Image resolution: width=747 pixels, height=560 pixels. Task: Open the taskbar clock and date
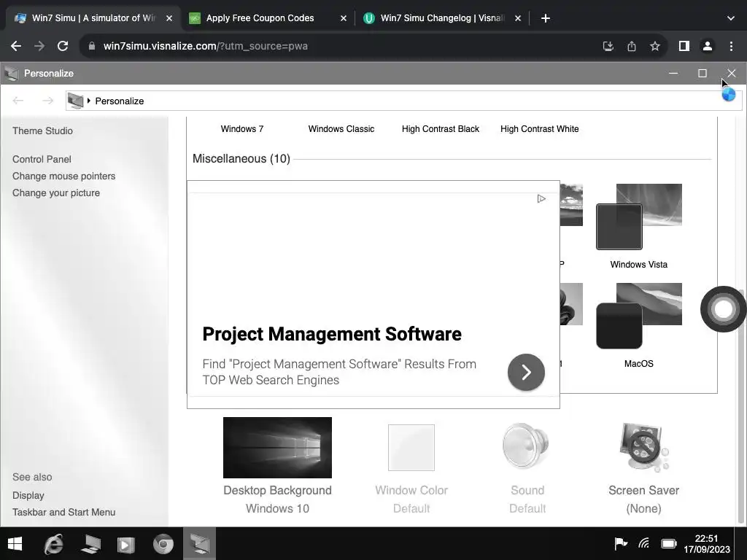[x=706, y=544]
